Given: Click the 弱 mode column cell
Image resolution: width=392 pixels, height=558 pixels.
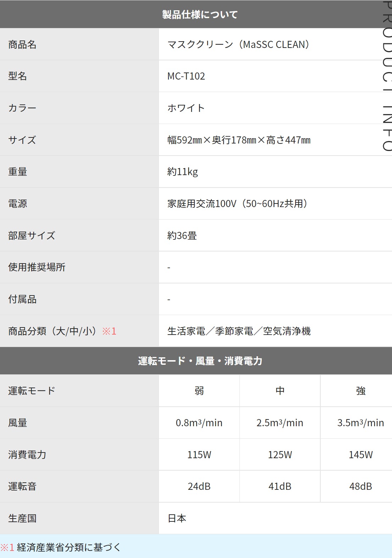Looking at the screenshot, I should coord(199,391).
